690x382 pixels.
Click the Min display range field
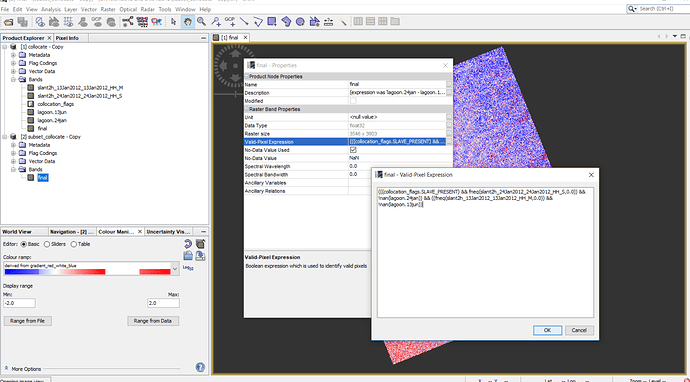(19, 303)
